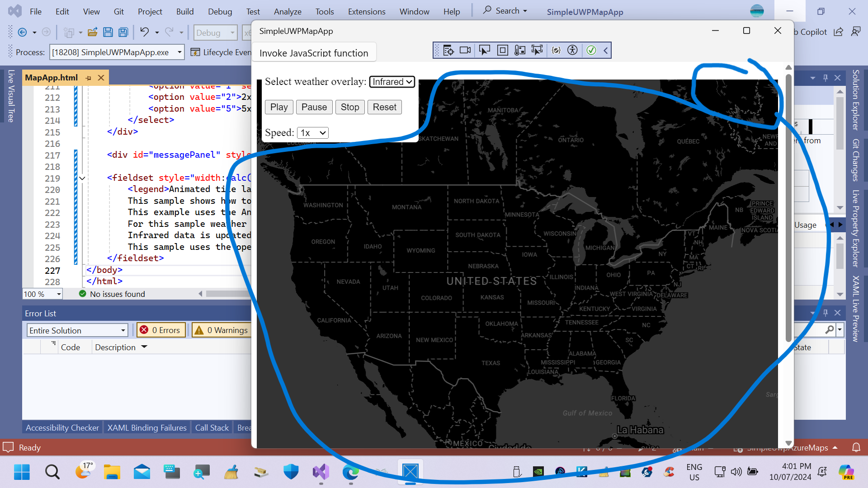This screenshot has width=868, height=488.
Task: Toggle Display Layout Adorners icon
Action: tap(502, 50)
